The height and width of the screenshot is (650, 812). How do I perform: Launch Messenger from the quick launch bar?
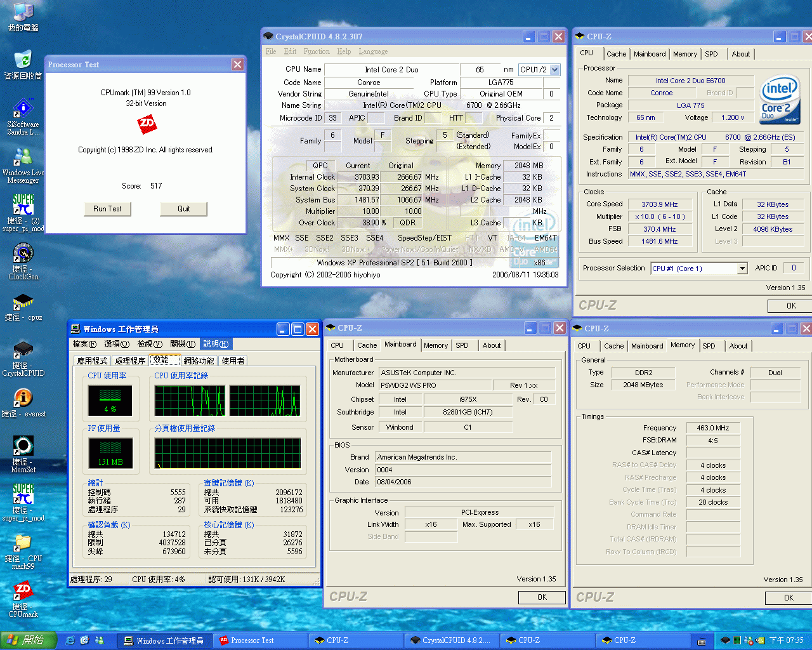tap(99, 640)
